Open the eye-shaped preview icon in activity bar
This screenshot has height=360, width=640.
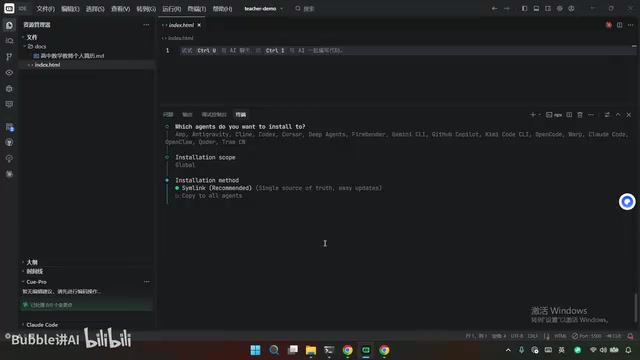pyautogui.click(x=9, y=73)
